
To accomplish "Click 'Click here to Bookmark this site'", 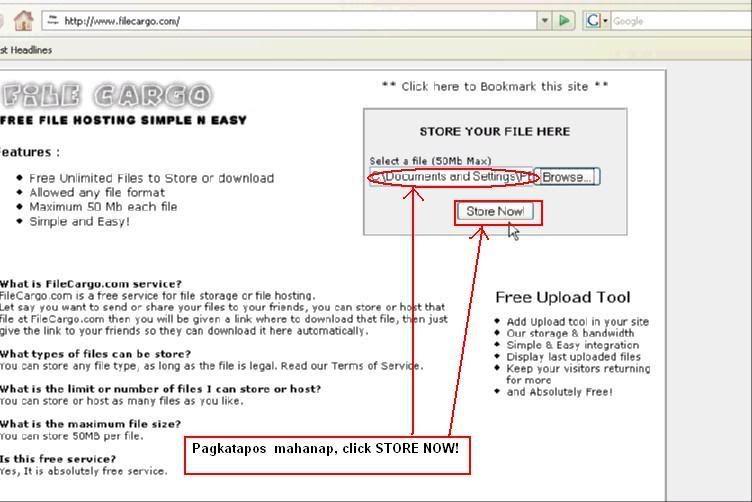I will tap(495, 86).
